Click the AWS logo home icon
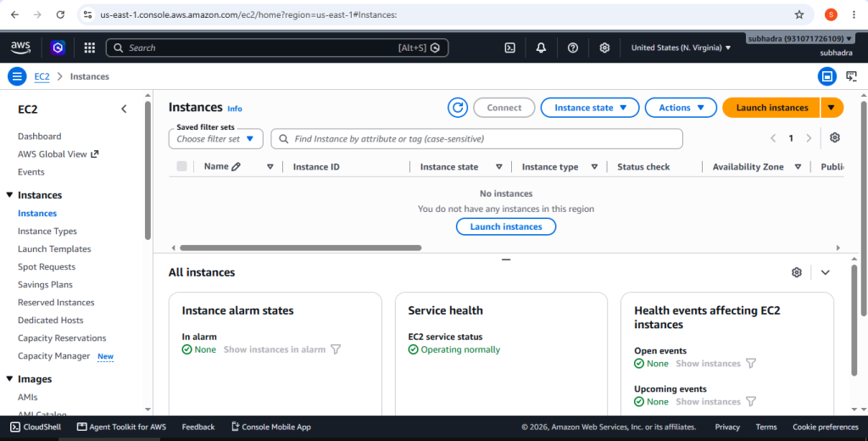 click(20, 47)
